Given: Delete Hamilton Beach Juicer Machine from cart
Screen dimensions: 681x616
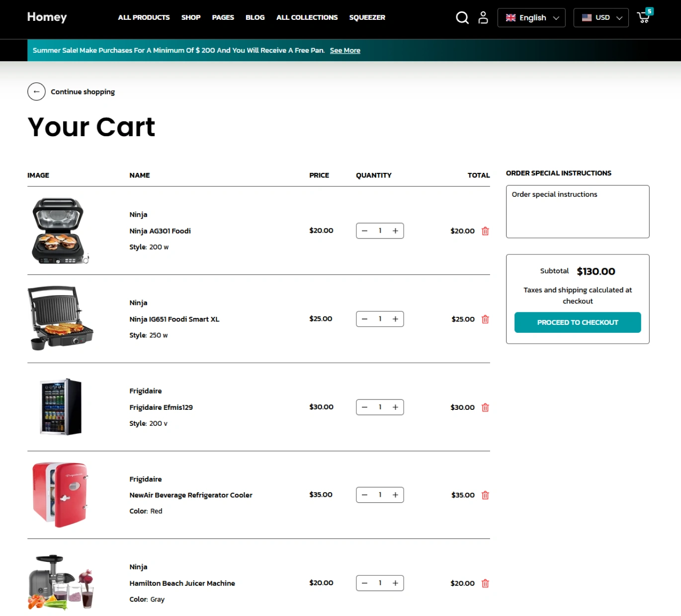Looking at the screenshot, I should pyautogui.click(x=485, y=583).
